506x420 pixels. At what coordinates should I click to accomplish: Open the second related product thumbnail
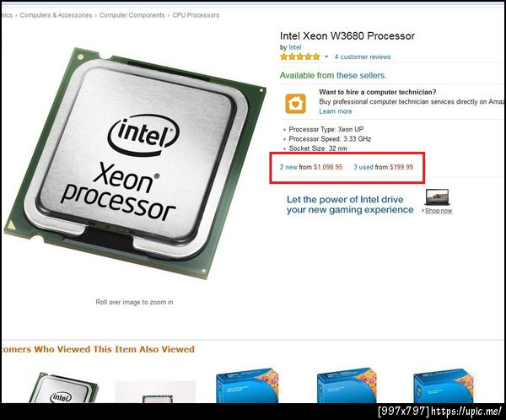(x=155, y=391)
